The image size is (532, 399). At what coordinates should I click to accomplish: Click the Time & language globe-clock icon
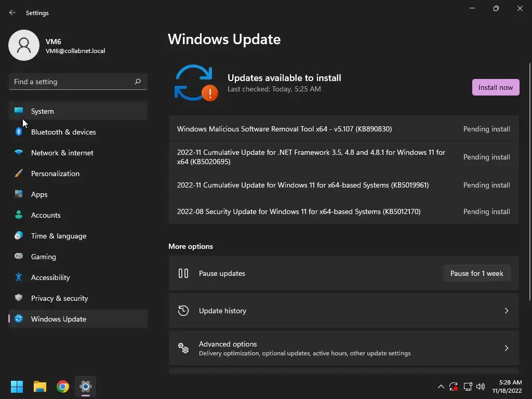(x=19, y=235)
